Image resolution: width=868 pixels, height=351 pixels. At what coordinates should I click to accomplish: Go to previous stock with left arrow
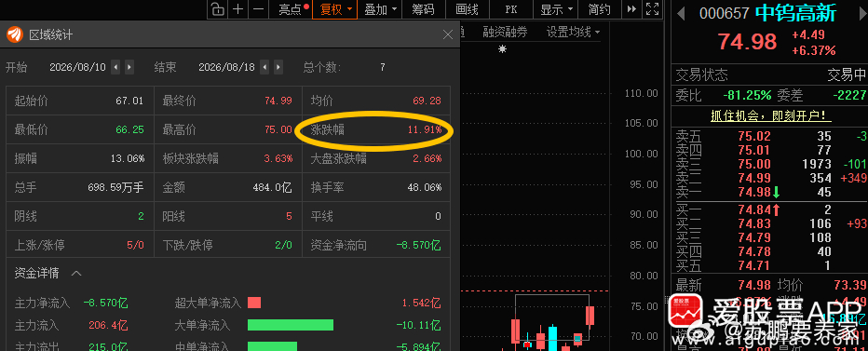[x=681, y=14]
